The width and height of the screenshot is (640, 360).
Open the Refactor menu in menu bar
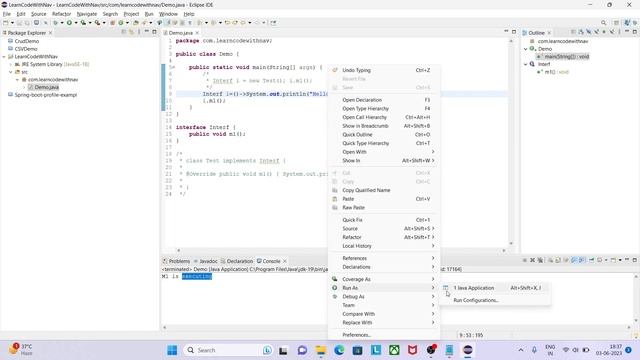(x=61, y=14)
